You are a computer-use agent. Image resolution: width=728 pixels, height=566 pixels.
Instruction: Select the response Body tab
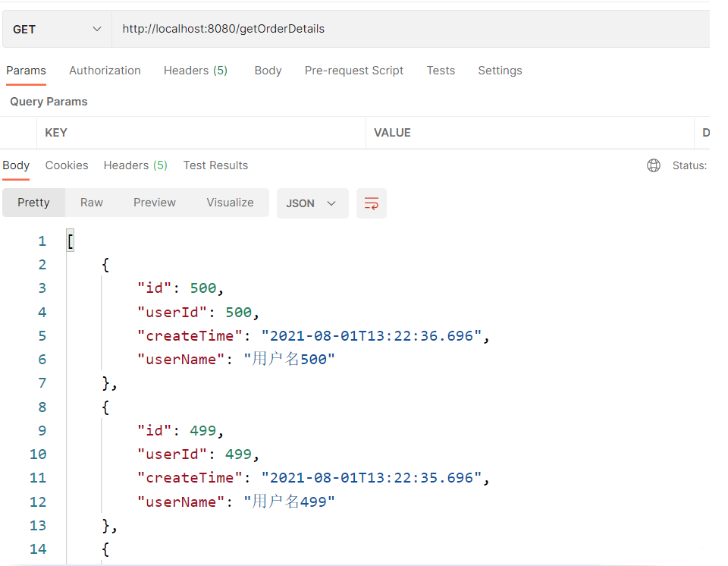[x=16, y=165]
